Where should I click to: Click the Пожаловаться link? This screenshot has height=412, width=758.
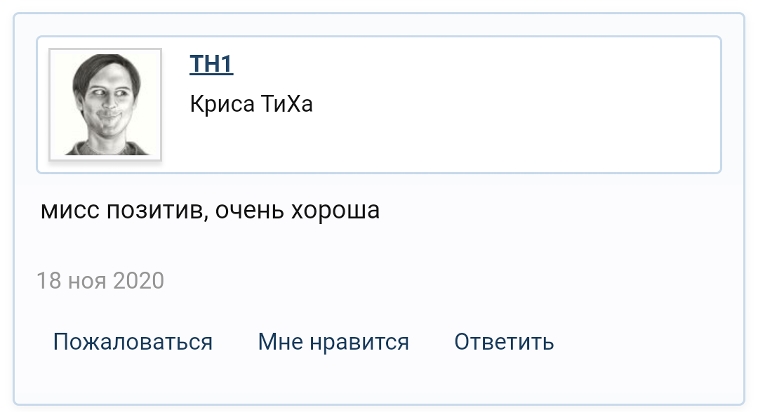pyautogui.click(x=133, y=342)
